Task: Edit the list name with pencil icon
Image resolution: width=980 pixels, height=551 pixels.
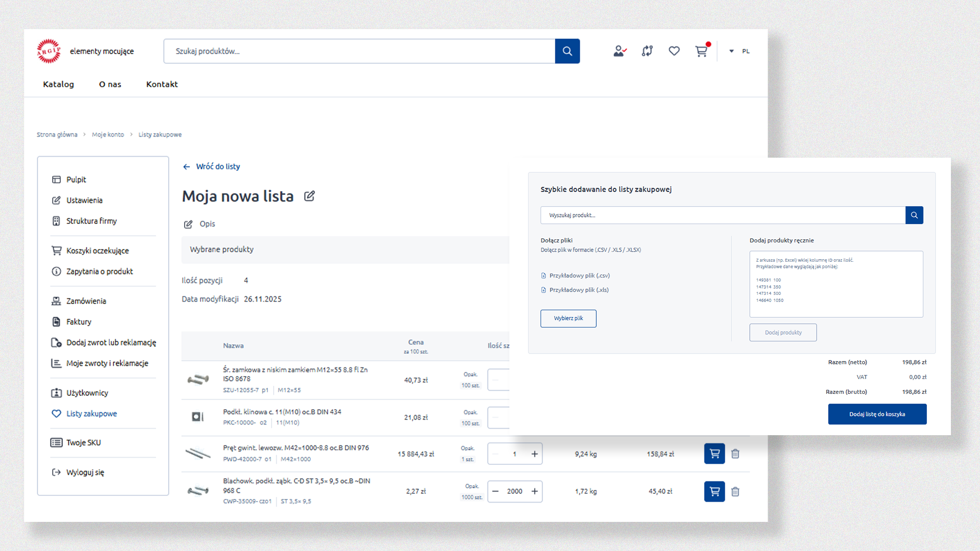Action: tap(309, 196)
